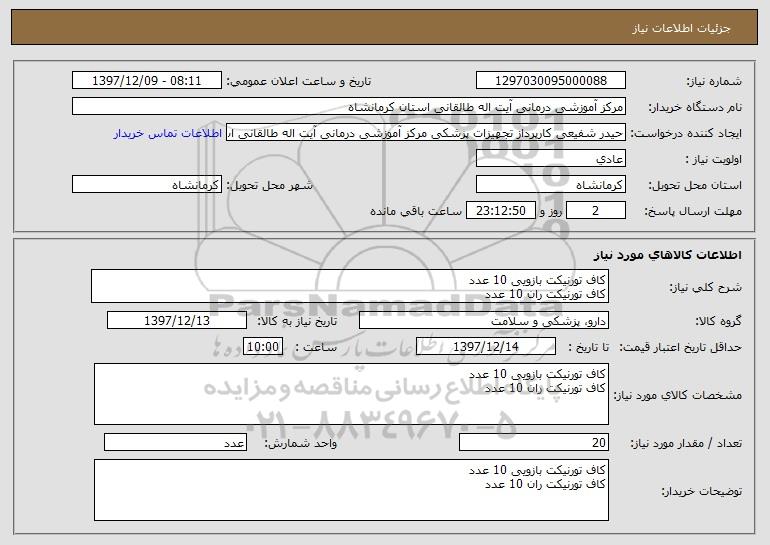Click the اطلاعات کالاهای مورد نیاز section heading
This screenshot has width=770, height=545.
[668, 255]
